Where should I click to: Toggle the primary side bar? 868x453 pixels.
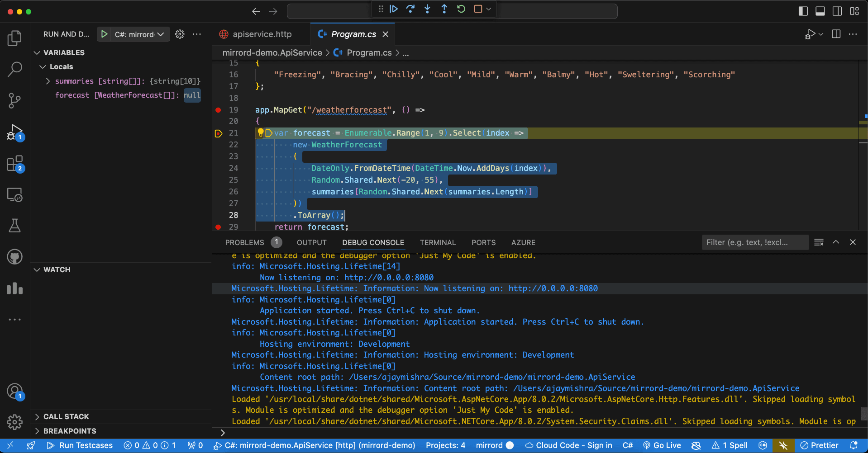point(803,11)
